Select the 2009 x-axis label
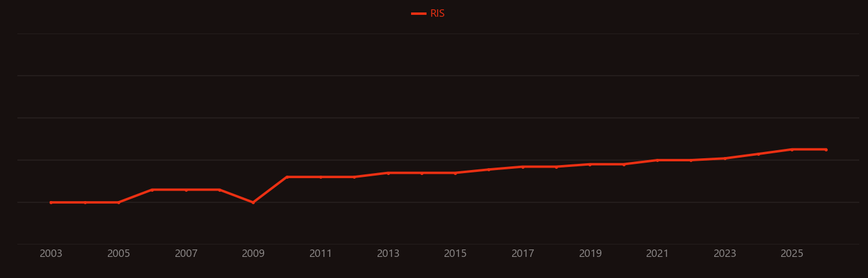This screenshot has height=278, width=868. [253, 254]
